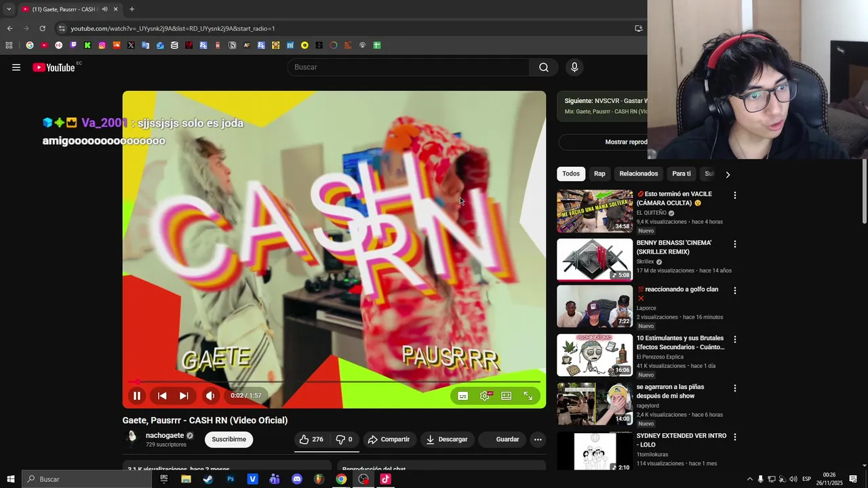Screen dimensions: 868x488
Task: Open options menu for golfo clan video
Action: click(x=734, y=290)
